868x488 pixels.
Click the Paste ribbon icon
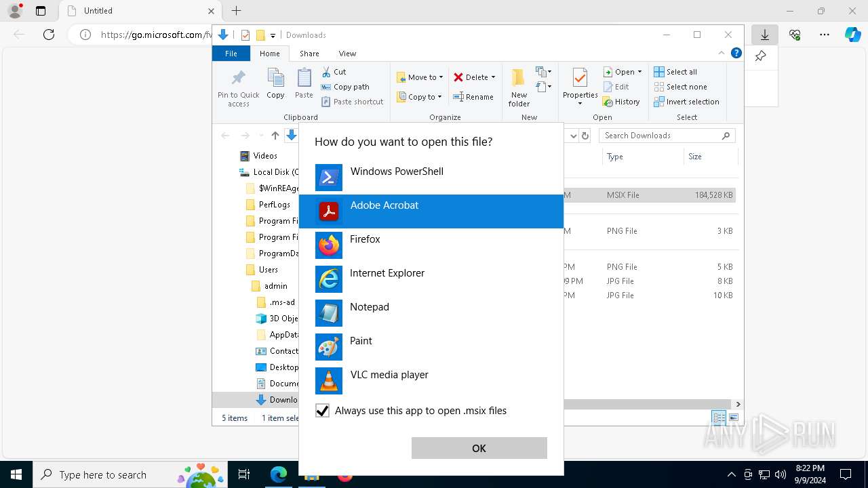pyautogui.click(x=304, y=84)
